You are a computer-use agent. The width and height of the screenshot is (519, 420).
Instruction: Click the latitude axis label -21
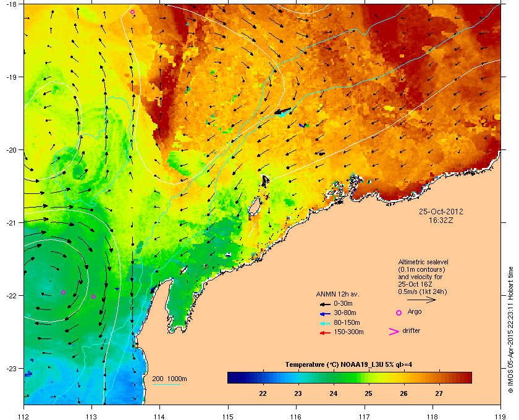[x=11, y=223]
